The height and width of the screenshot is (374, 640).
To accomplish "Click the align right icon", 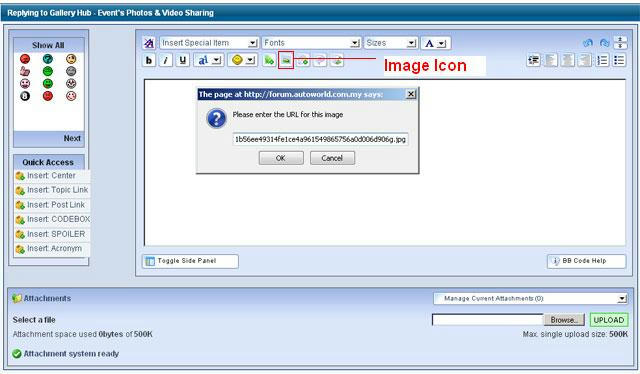I will 585,60.
